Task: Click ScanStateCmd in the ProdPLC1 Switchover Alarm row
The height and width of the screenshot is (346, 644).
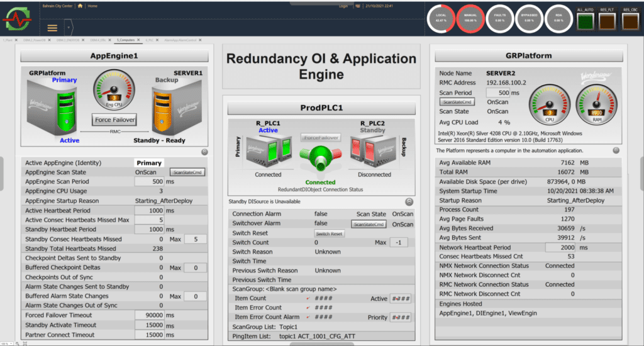Action: coord(369,225)
